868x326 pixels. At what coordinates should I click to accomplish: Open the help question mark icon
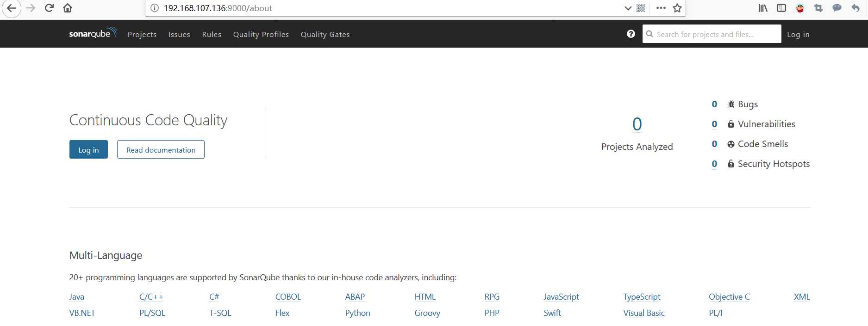click(631, 34)
